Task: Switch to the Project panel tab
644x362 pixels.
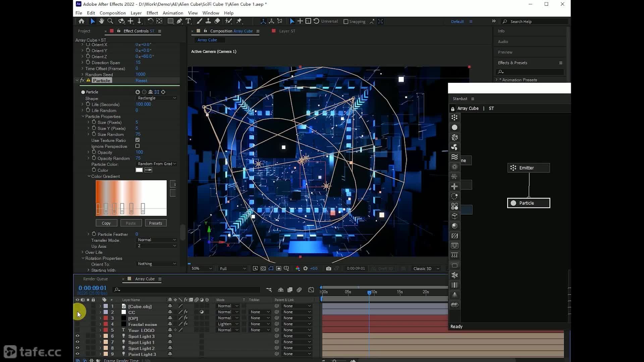Action: coord(84,31)
